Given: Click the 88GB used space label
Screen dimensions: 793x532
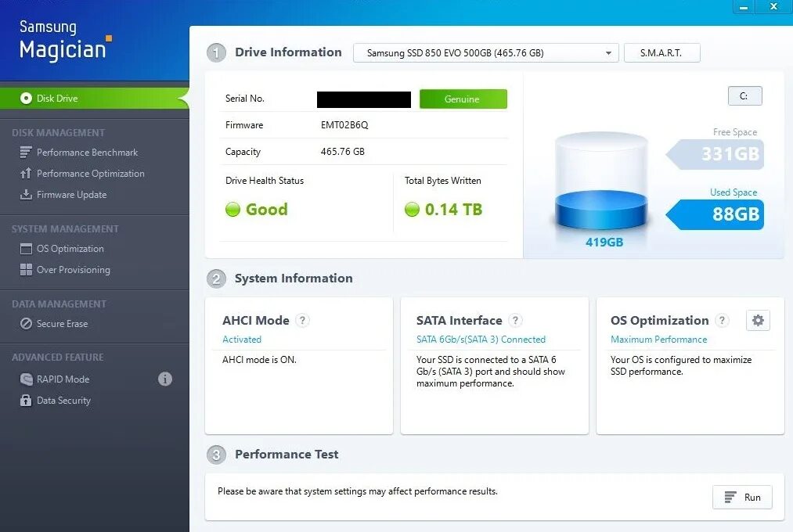Looking at the screenshot, I should [x=716, y=214].
